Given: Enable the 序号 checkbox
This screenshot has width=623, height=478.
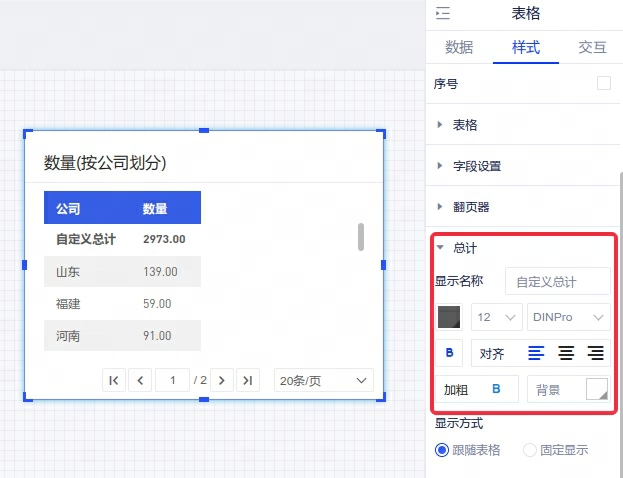Looking at the screenshot, I should (x=604, y=84).
